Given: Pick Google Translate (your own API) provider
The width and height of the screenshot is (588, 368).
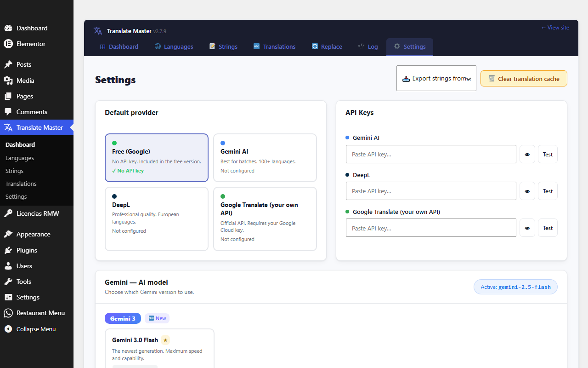Looking at the screenshot, I should click(x=265, y=219).
